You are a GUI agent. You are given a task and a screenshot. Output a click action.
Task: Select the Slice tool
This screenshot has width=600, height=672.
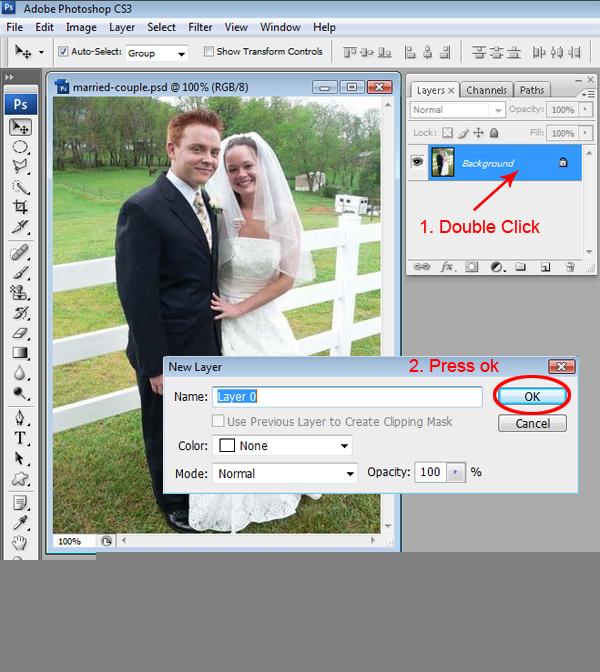pyautogui.click(x=20, y=226)
